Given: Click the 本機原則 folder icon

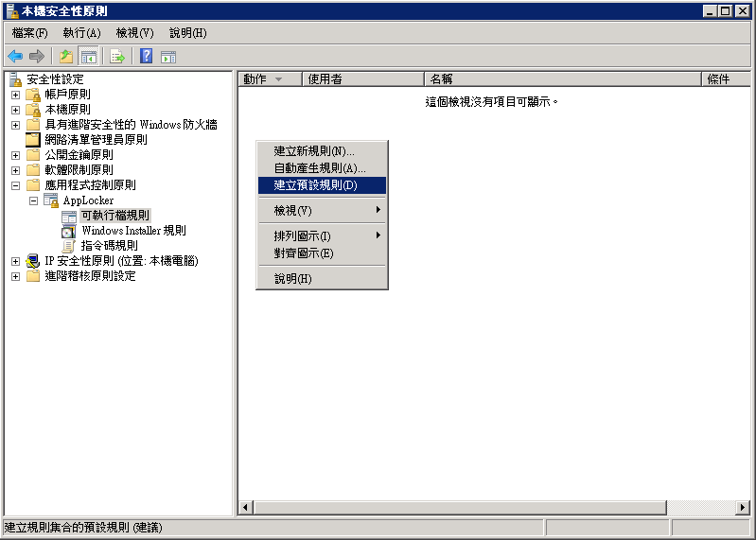Looking at the screenshot, I should (33, 110).
